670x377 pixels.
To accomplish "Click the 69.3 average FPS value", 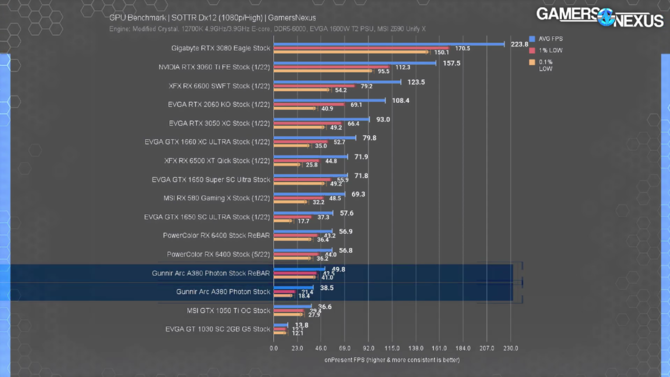I will pos(358,194).
